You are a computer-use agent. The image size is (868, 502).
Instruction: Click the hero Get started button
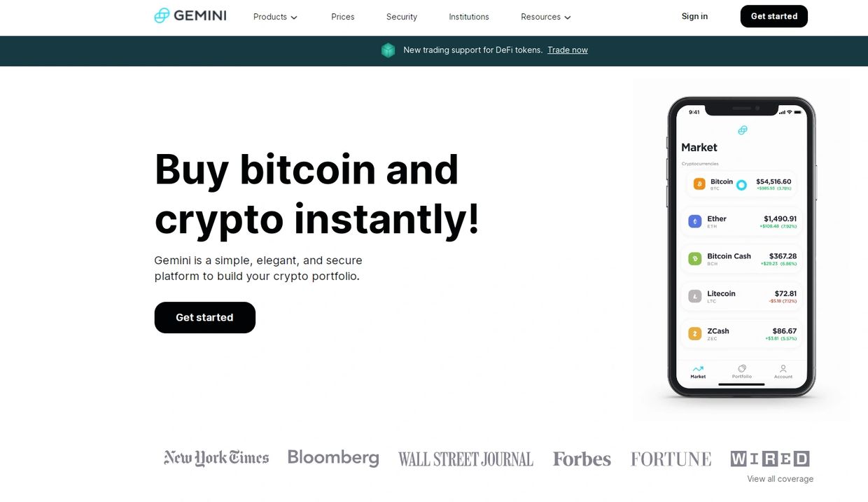(205, 317)
